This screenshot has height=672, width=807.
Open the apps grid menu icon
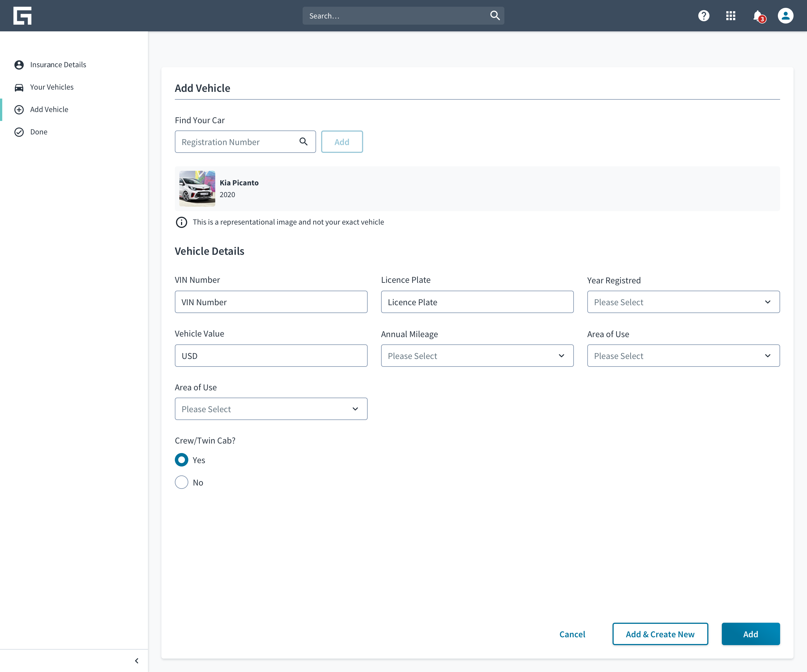[x=731, y=16]
